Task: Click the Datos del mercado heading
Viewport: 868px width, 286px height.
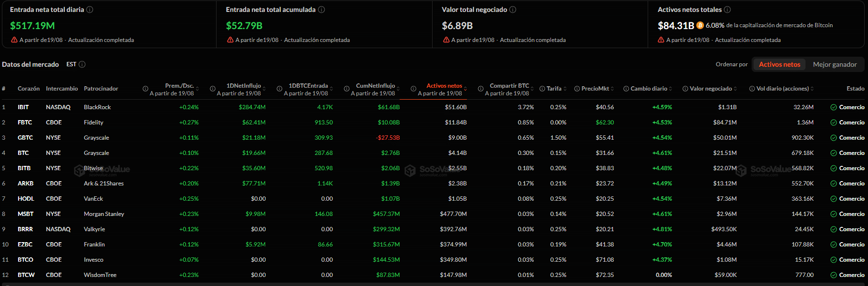Action: [x=31, y=64]
